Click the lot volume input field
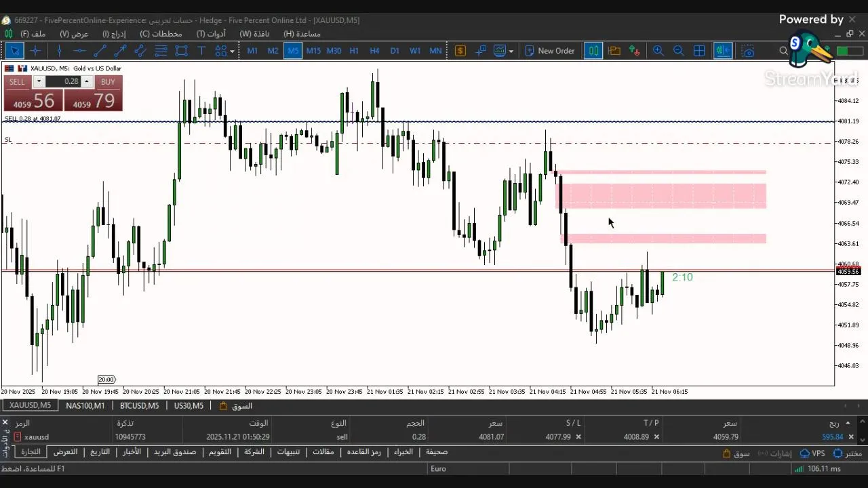 pos(63,81)
